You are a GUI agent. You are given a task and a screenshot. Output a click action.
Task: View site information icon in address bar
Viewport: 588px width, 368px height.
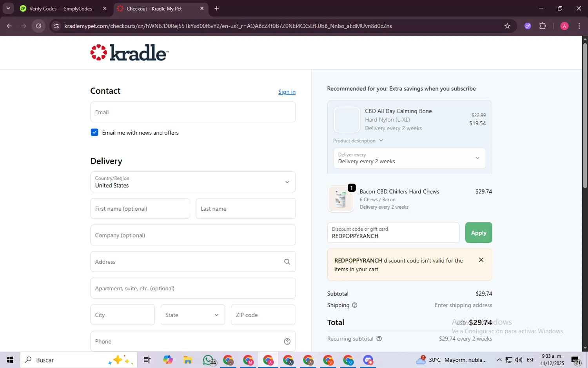pos(56,26)
